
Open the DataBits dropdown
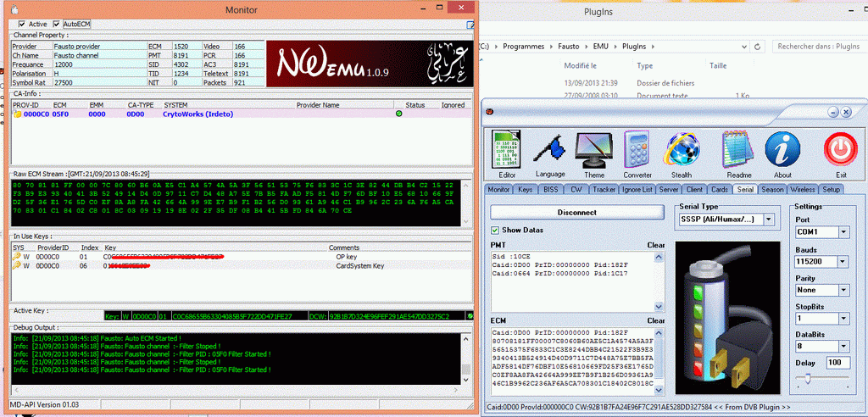coord(843,347)
